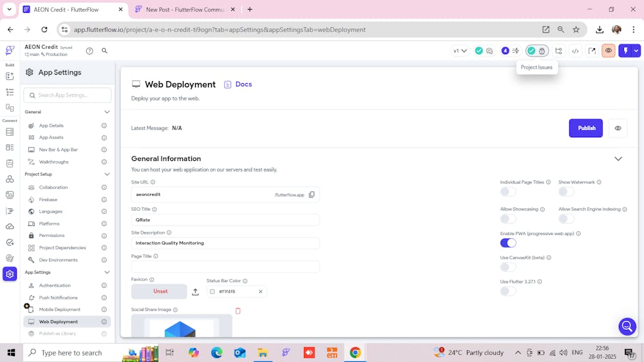Click the empty Page Title field
This screenshot has height=362, width=644.
click(225, 267)
